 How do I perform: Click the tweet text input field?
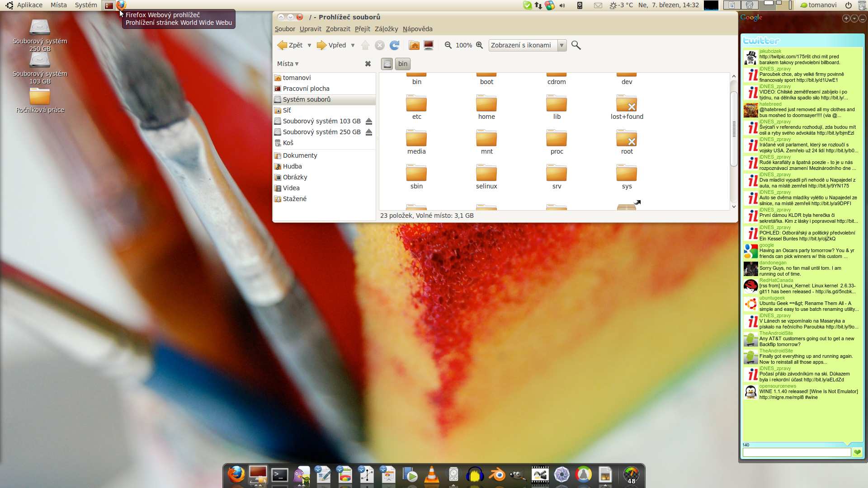click(797, 452)
